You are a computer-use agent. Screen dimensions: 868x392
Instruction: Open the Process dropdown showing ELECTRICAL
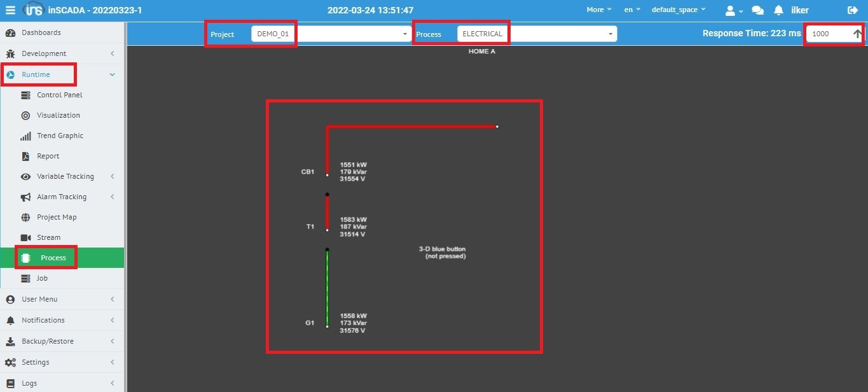pos(536,34)
